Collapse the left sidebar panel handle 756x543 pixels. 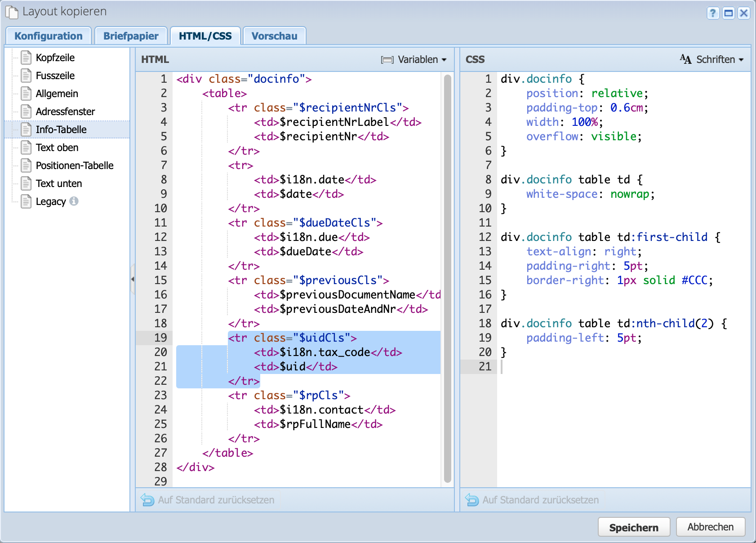pyautogui.click(x=133, y=279)
